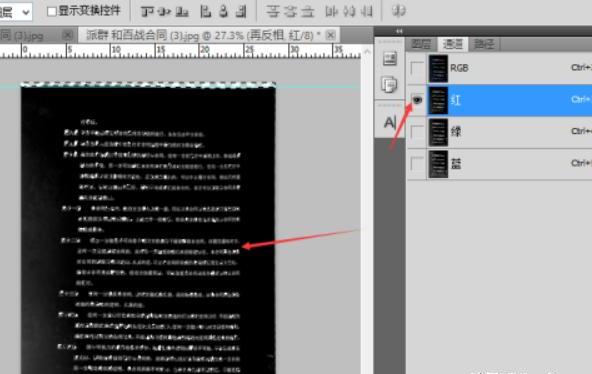
Task: Hide the 红 channel eye icon
Action: click(417, 100)
